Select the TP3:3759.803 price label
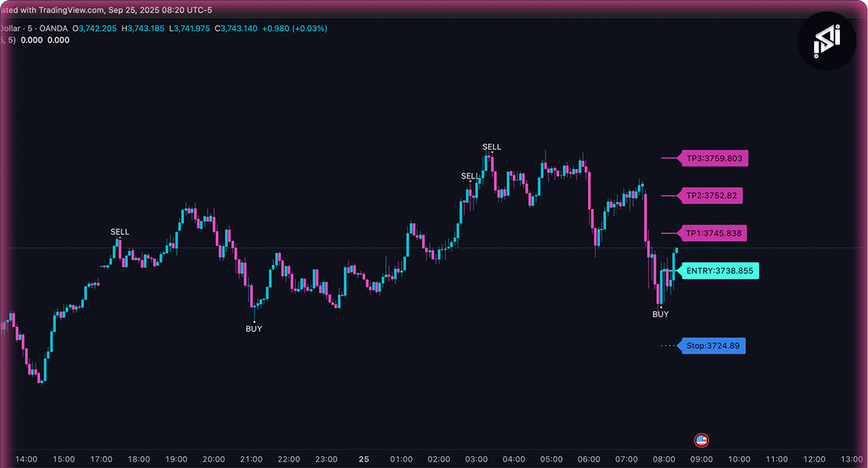The image size is (868, 468). click(x=714, y=158)
